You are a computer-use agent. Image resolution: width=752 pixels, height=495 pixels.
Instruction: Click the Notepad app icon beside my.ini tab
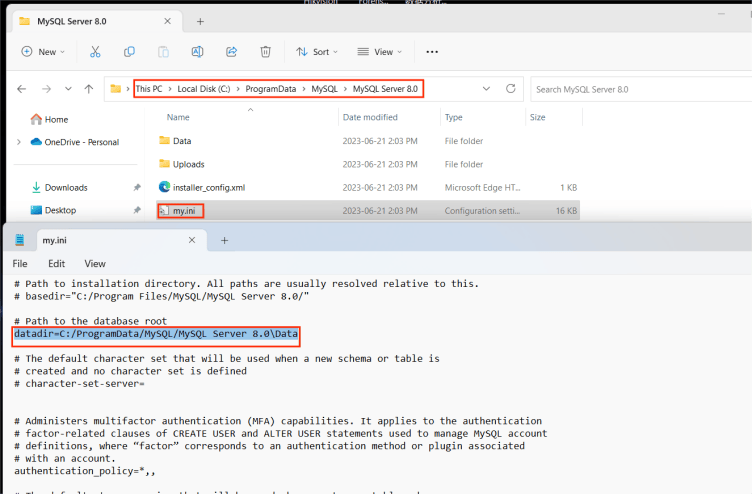[x=20, y=240]
